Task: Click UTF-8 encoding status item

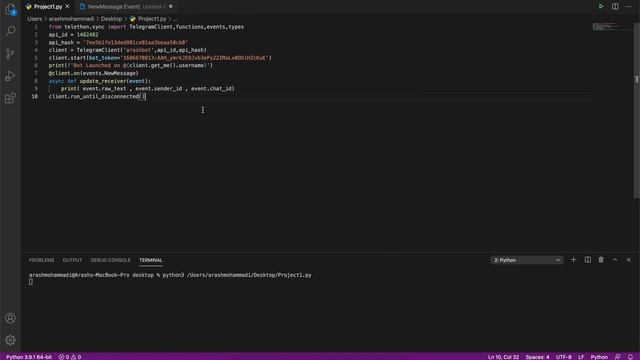Action: (x=564, y=357)
